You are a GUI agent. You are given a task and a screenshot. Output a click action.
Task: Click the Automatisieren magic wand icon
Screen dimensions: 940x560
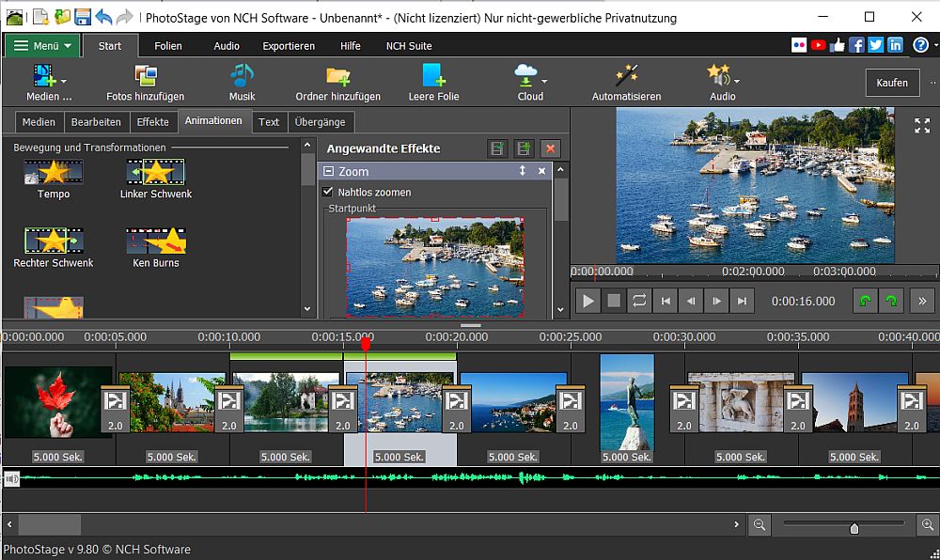click(626, 76)
